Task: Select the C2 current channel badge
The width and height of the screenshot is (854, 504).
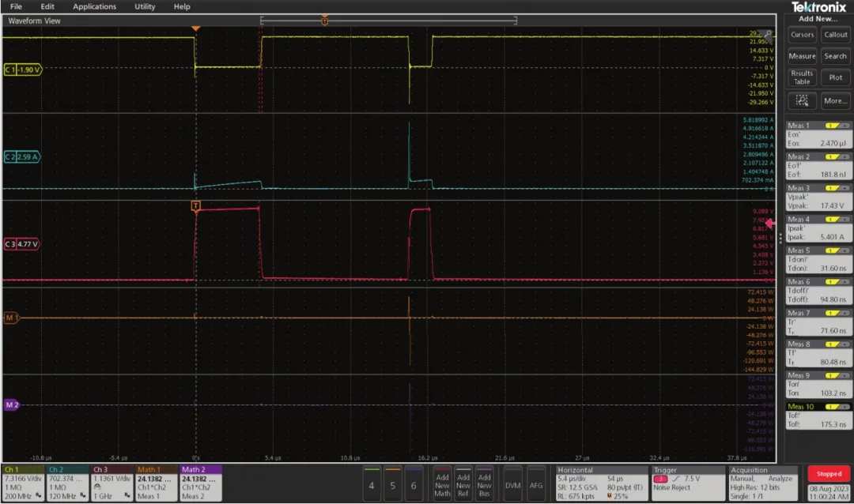Action: click(23, 157)
